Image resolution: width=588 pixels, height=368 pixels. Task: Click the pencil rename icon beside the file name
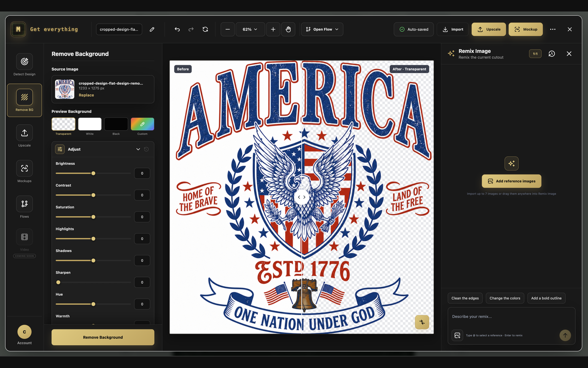152,29
